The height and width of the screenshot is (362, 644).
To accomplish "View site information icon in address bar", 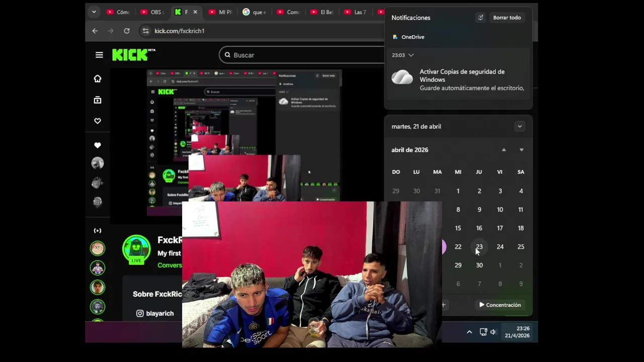I will [145, 31].
